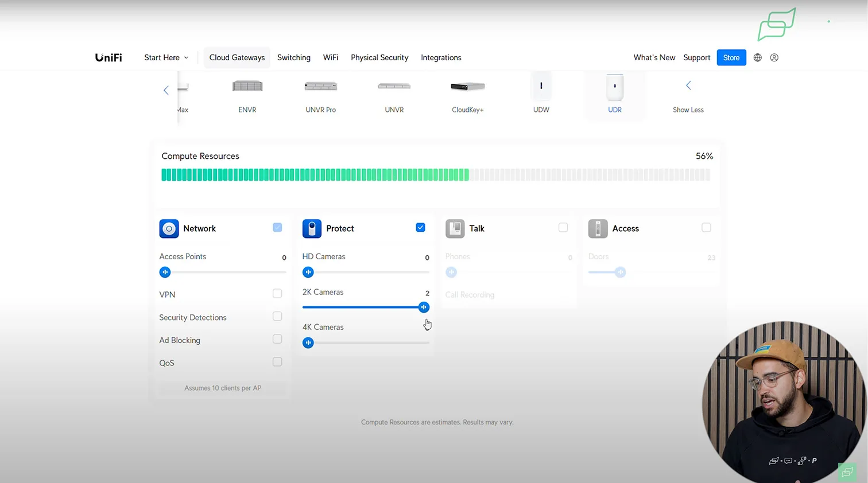Viewport: 868px width, 483px height.
Task: Go to Physical Security menu
Action: coord(379,57)
